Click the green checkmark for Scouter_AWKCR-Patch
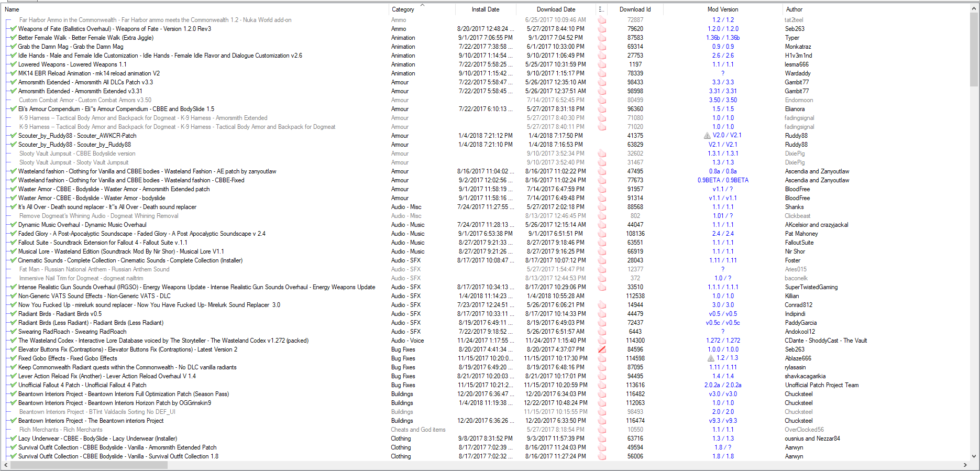 click(13, 136)
